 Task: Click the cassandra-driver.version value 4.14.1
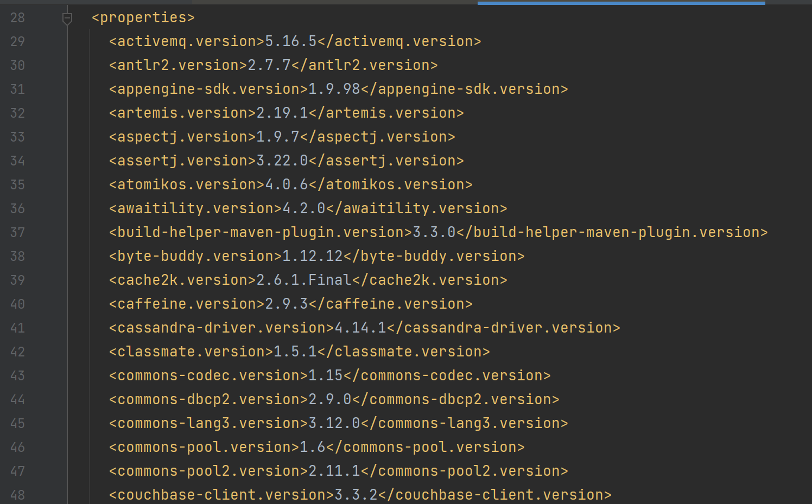[x=360, y=328]
